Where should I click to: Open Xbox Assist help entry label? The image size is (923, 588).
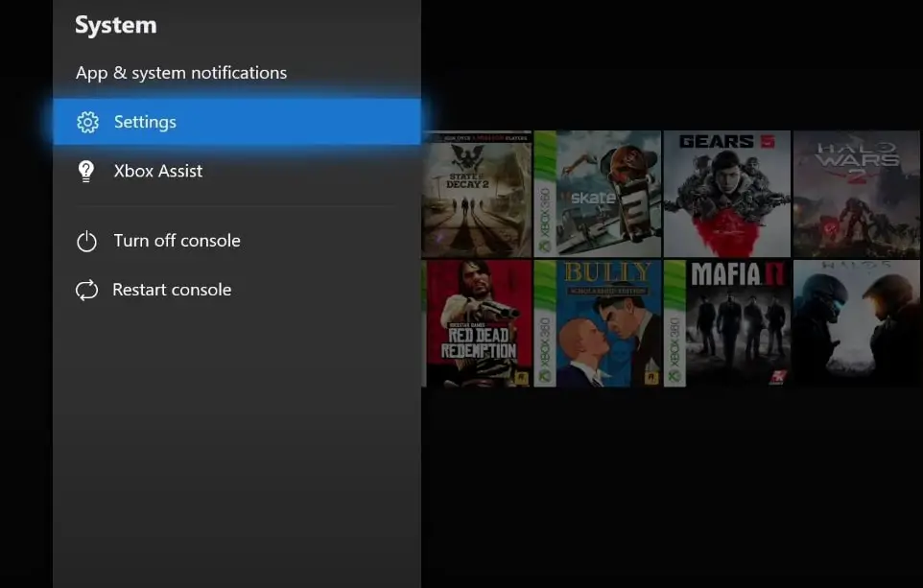pyautogui.click(x=157, y=171)
